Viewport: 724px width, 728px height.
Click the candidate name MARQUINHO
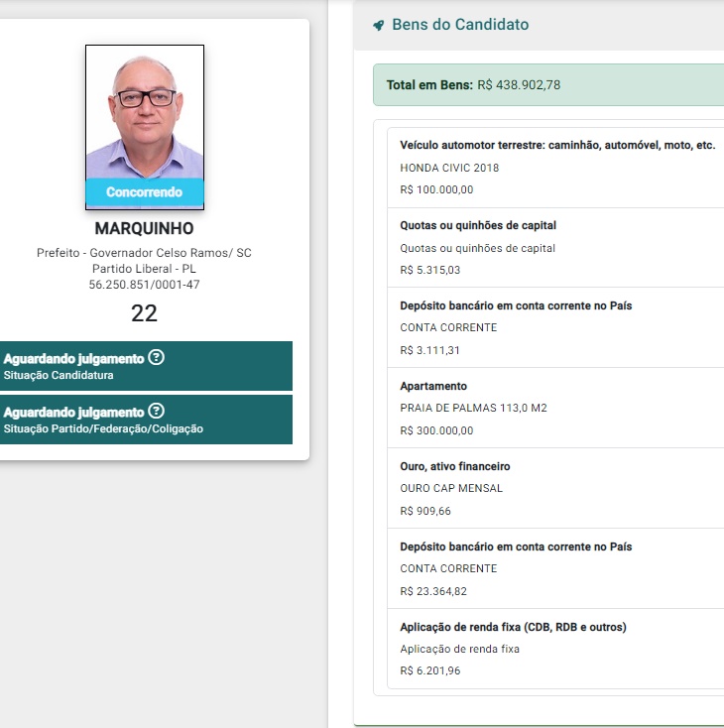(x=145, y=228)
